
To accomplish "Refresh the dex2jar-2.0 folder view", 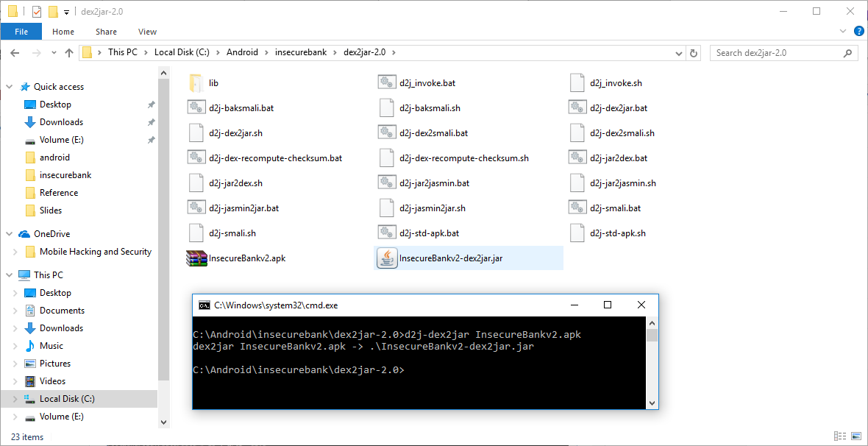I will (x=694, y=52).
